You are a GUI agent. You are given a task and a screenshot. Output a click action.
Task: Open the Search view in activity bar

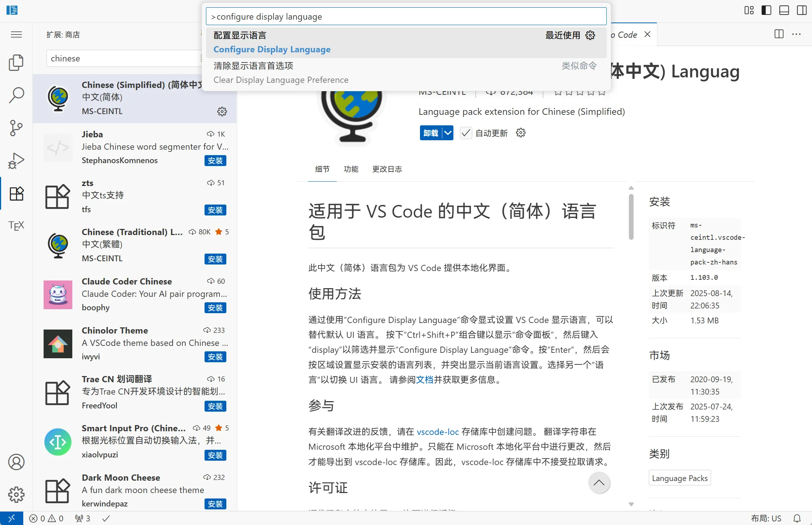pos(16,95)
